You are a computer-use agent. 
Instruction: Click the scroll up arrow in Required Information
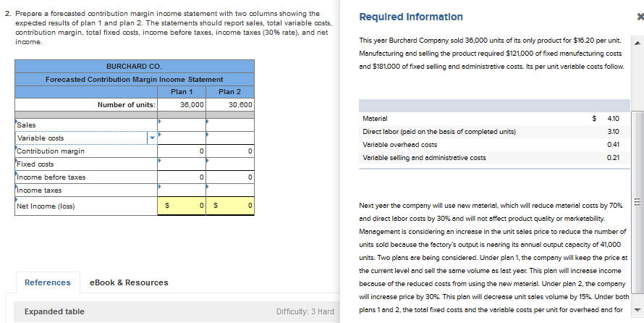click(637, 43)
